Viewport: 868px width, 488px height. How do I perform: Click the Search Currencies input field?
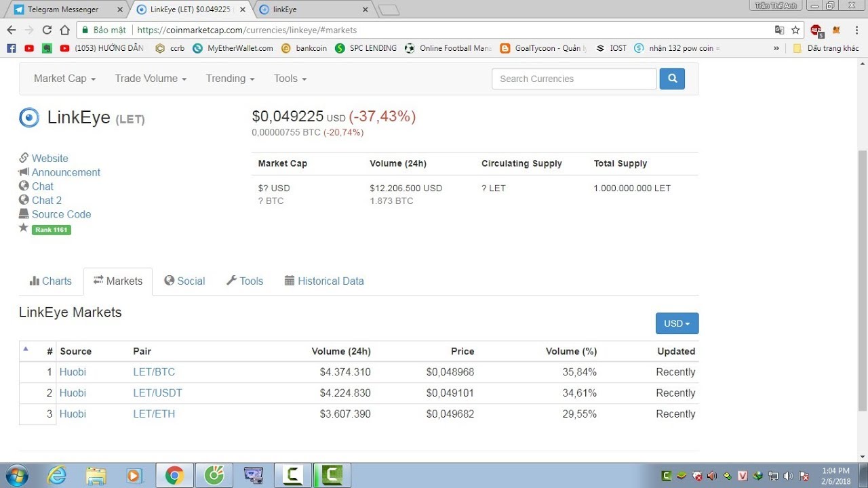click(x=574, y=79)
